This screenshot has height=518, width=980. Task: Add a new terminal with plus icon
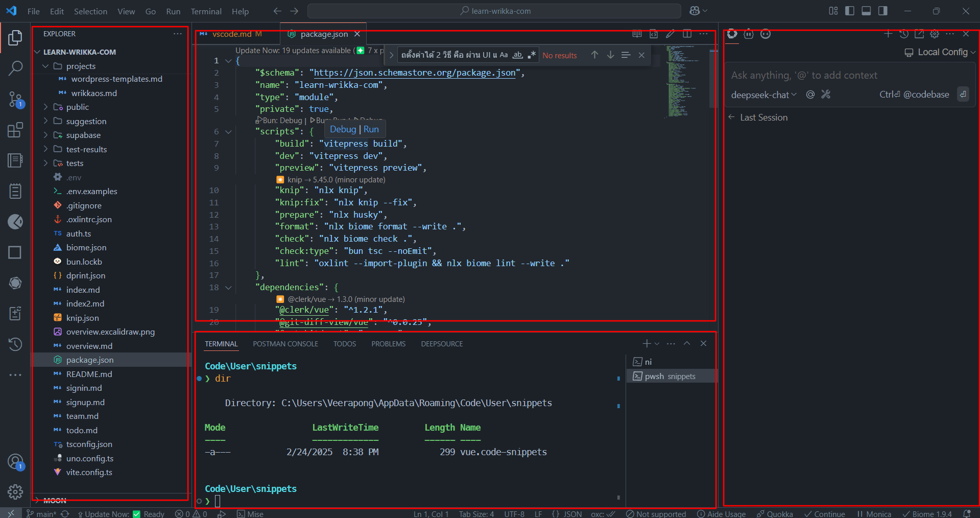647,343
